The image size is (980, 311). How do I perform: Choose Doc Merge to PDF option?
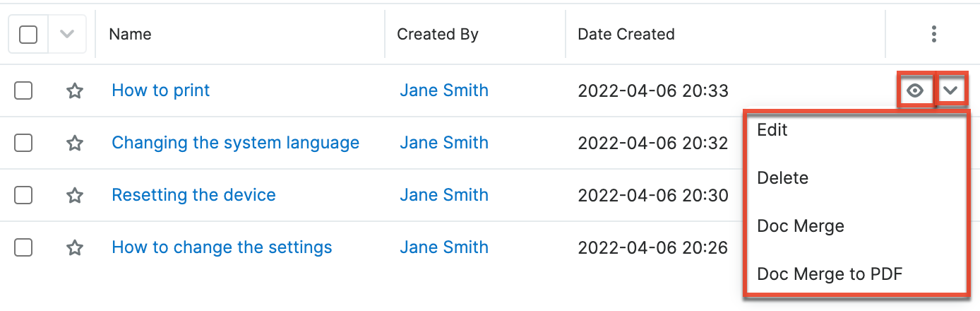pos(830,274)
